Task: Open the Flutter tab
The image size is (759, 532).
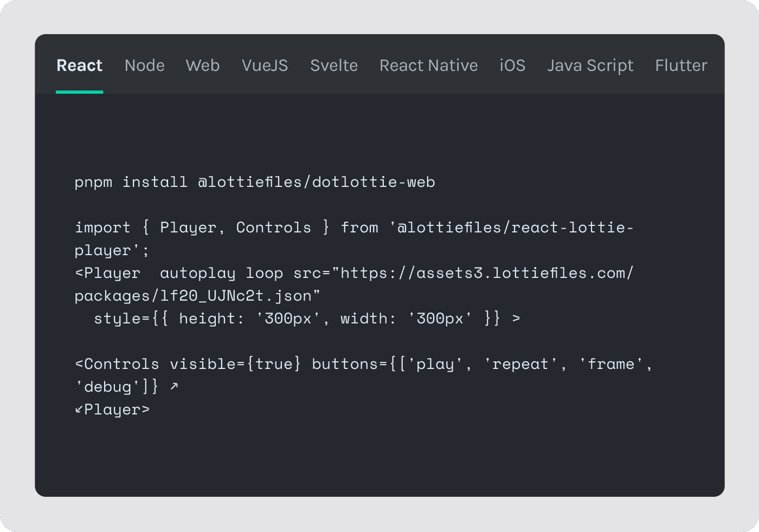Action: 681,66
